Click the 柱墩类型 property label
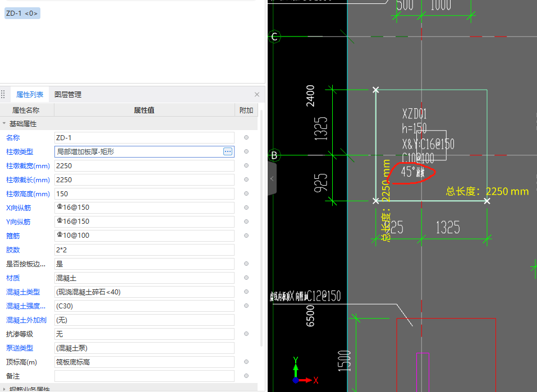Image resolution: width=537 pixels, height=392 pixels. coord(20,151)
